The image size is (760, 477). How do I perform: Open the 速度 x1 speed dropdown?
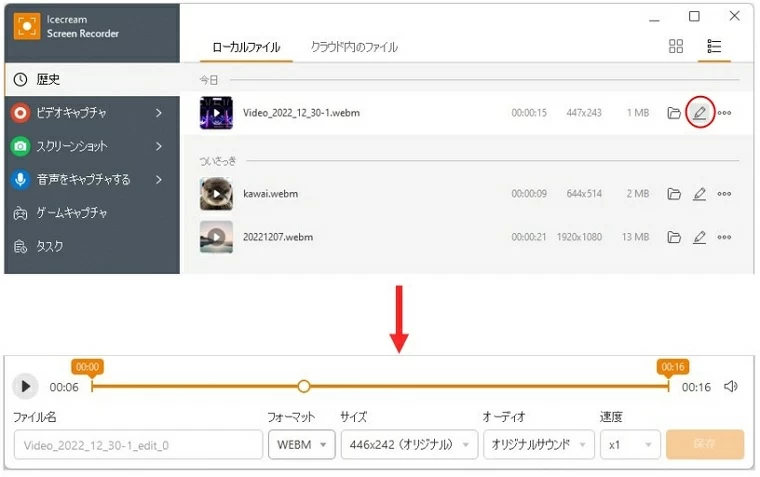click(x=631, y=444)
